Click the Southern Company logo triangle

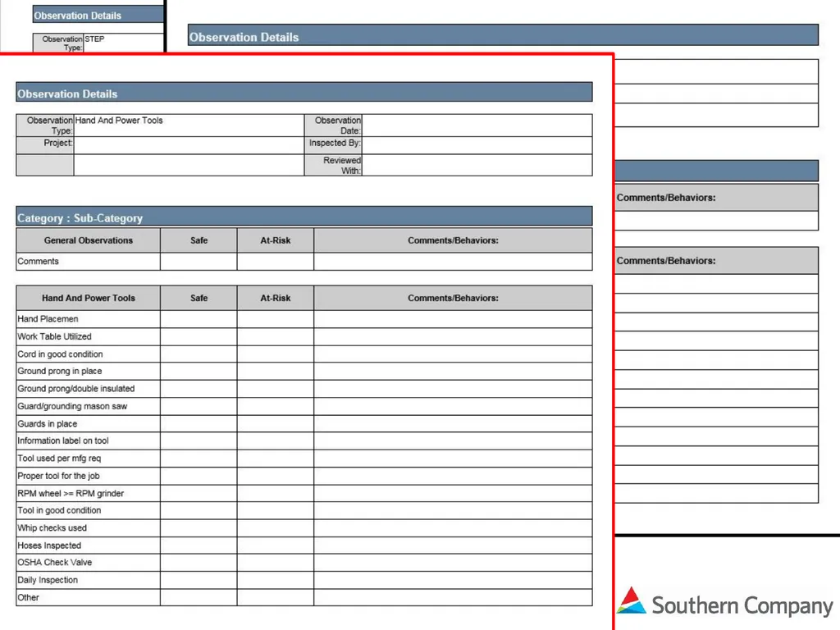click(631, 600)
